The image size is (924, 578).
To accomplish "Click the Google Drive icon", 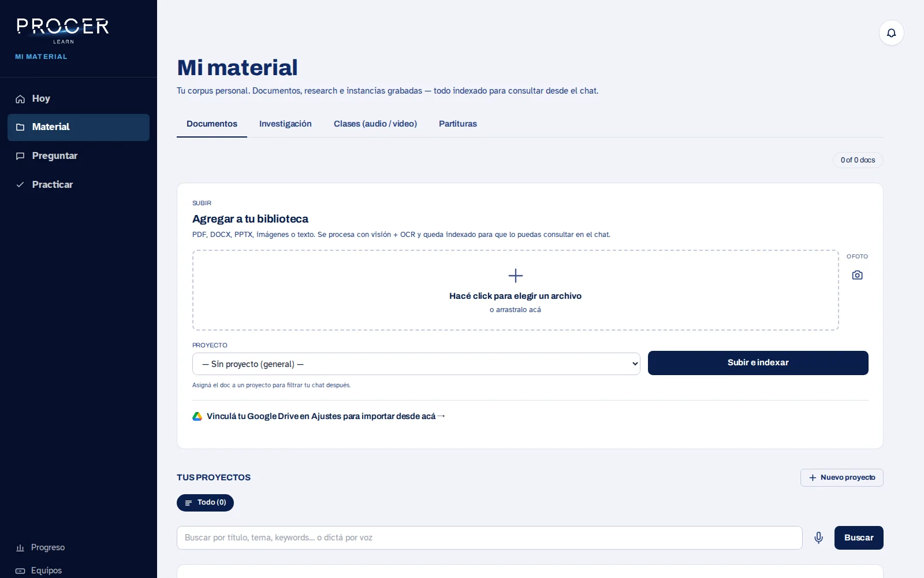I will pyautogui.click(x=197, y=416).
